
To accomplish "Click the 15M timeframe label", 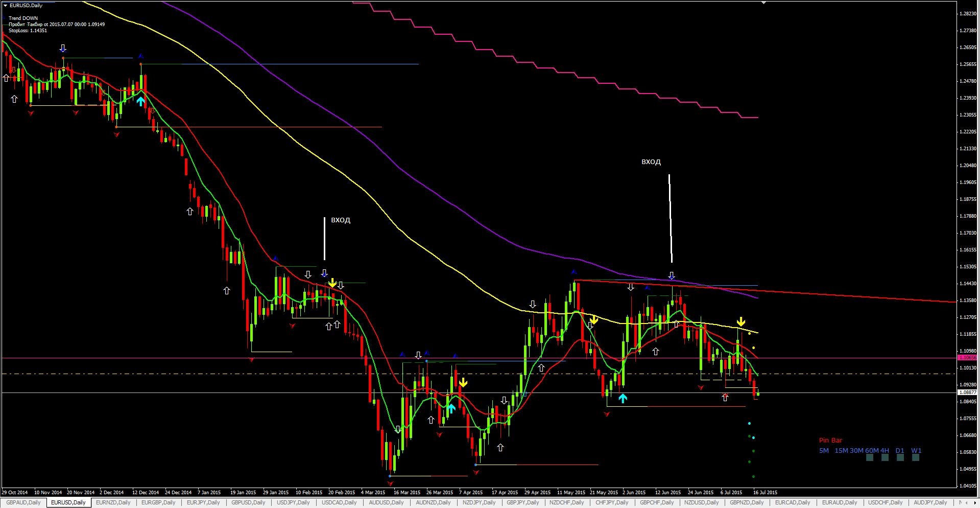I will (841, 451).
